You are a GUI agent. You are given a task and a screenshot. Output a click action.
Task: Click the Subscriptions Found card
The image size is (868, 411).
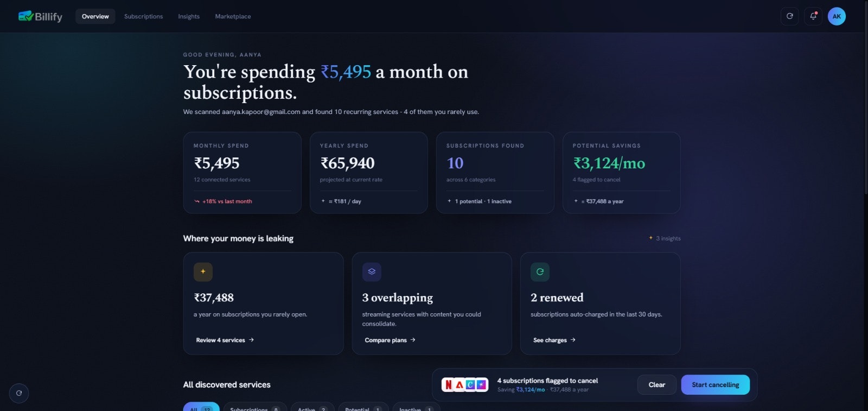pos(495,173)
